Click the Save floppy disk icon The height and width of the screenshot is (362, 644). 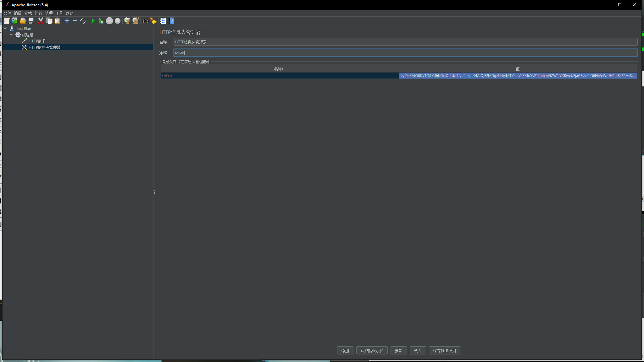click(x=31, y=21)
